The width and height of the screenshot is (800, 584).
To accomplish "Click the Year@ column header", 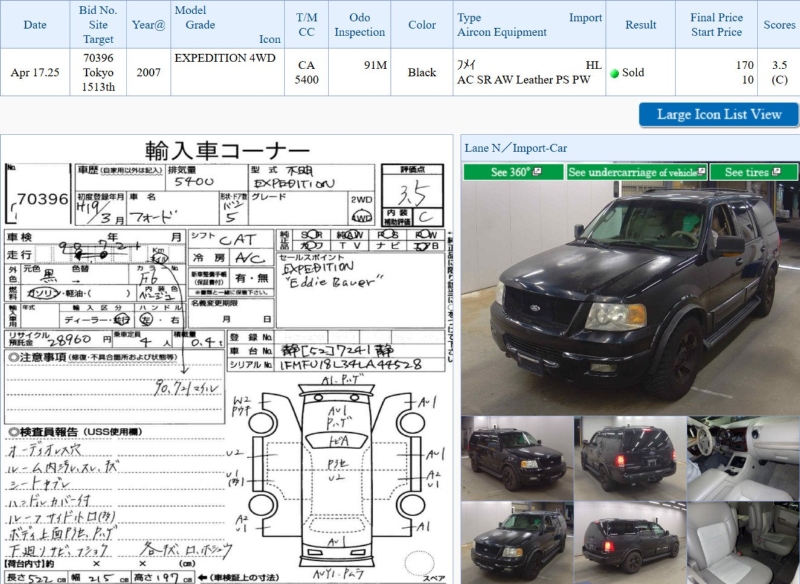I will [x=148, y=24].
